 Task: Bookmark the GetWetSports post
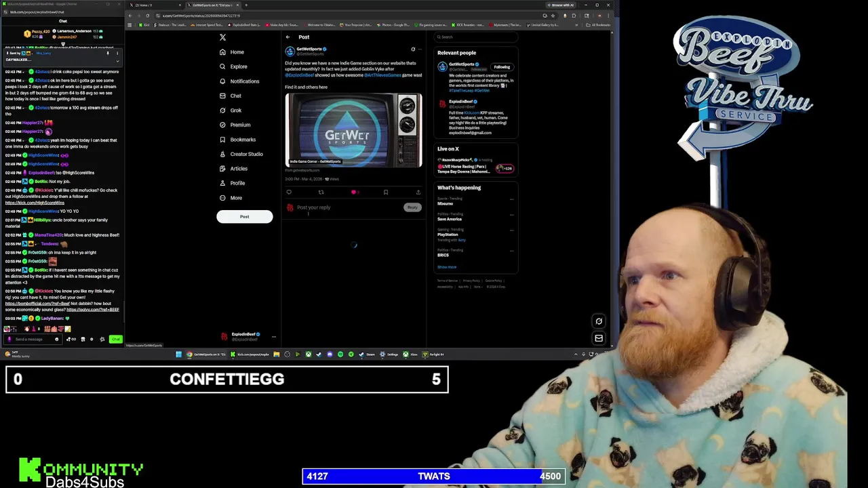386,192
